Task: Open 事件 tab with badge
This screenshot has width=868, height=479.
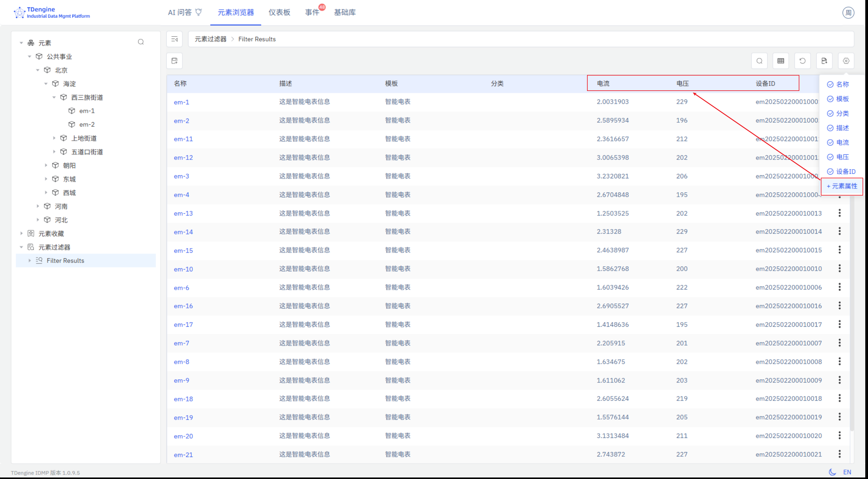Action: point(312,12)
